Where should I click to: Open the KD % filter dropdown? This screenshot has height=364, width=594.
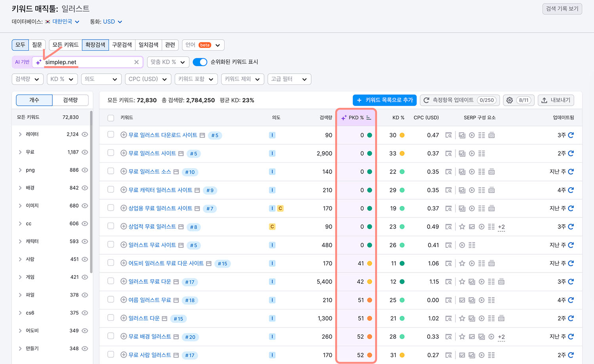(62, 79)
